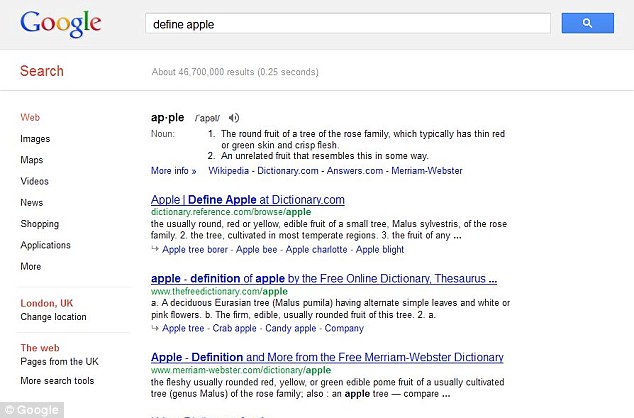Click the London, UK location label

pyautogui.click(x=46, y=303)
